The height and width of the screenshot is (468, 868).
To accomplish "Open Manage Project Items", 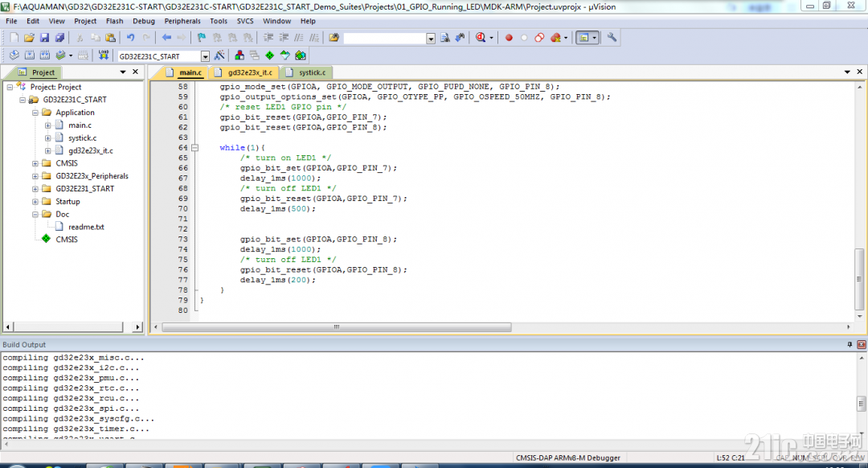I will coord(240,55).
